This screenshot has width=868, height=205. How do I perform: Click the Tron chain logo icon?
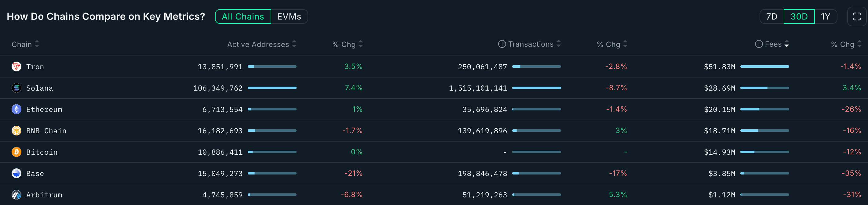click(16, 67)
